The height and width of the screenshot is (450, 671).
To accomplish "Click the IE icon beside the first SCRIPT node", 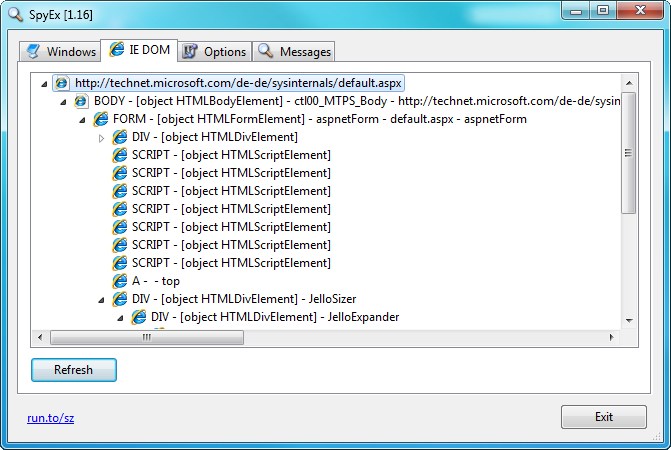I will pos(120,155).
